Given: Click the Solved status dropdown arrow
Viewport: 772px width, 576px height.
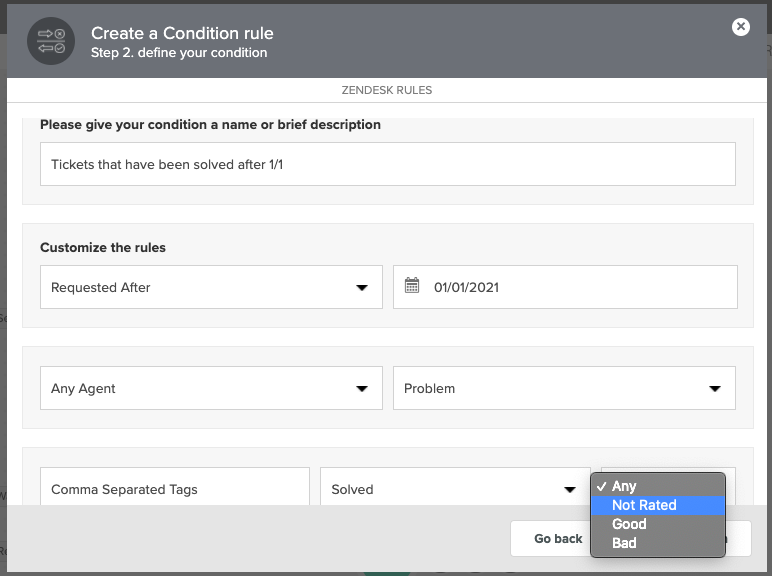Looking at the screenshot, I should [x=570, y=489].
